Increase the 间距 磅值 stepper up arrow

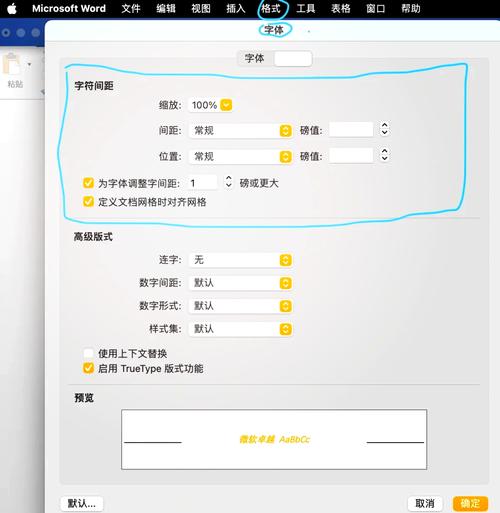click(x=384, y=125)
